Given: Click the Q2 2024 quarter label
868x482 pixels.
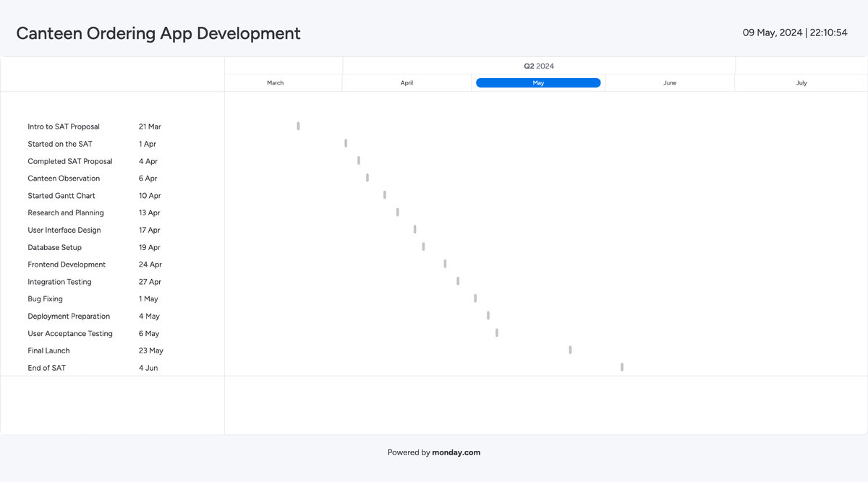Looking at the screenshot, I should click(x=538, y=66).
